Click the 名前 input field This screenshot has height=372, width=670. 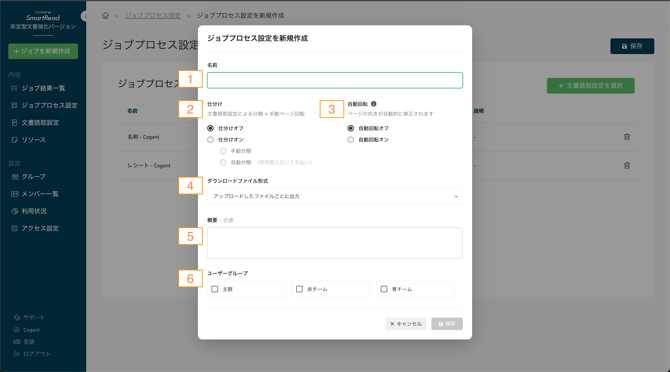tap(335, 80)
